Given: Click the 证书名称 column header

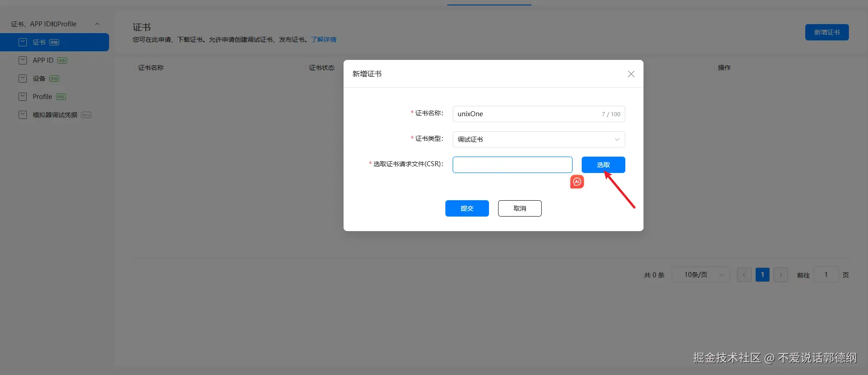Looking at the screenshot, I should click(x=151, y=68).
